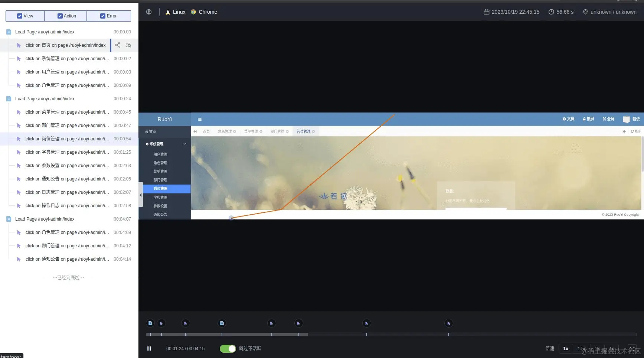
Task: Collapse the 系统管理 sidebar menu chevron
Action: click(x=185, y=144)
